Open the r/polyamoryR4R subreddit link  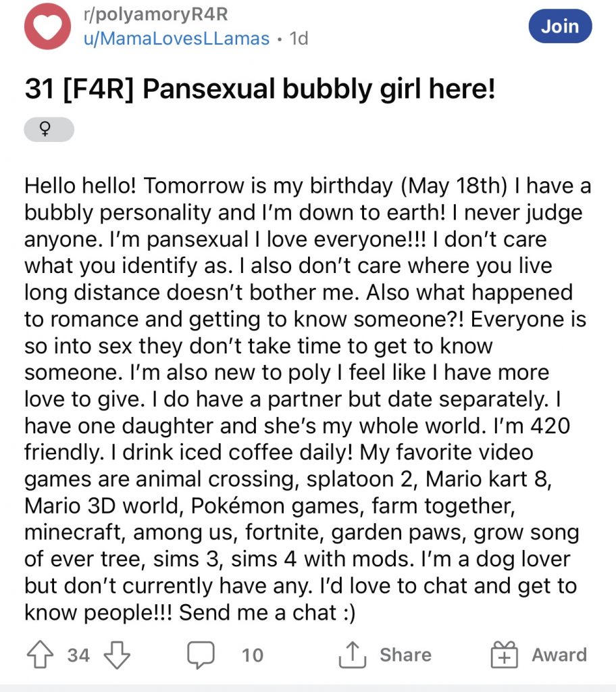156,14
